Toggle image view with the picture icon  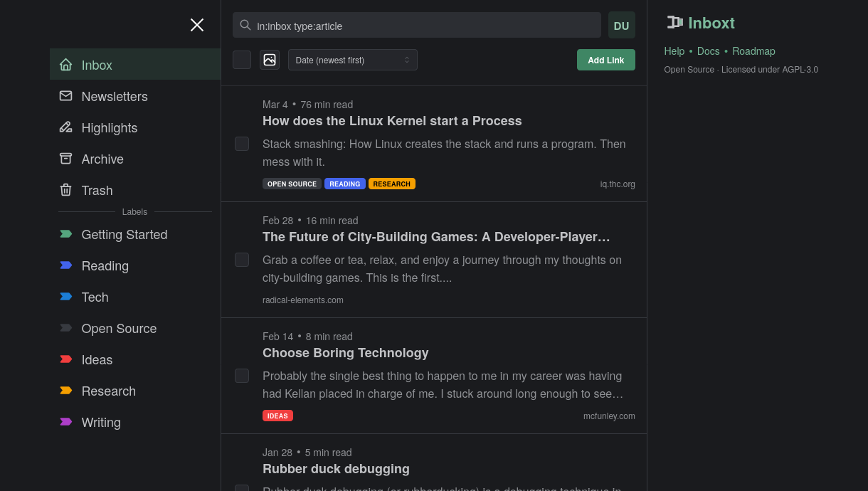click(270, 60)
